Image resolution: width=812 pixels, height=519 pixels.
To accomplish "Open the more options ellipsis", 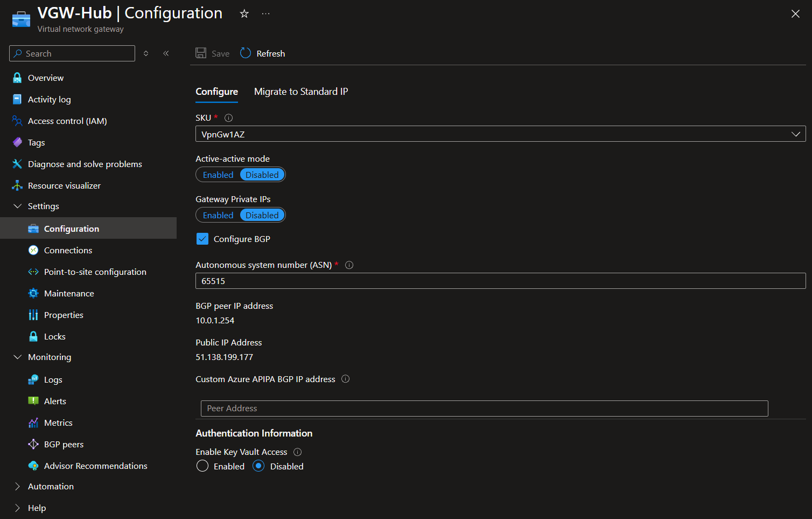I will (x=266, y=13).
